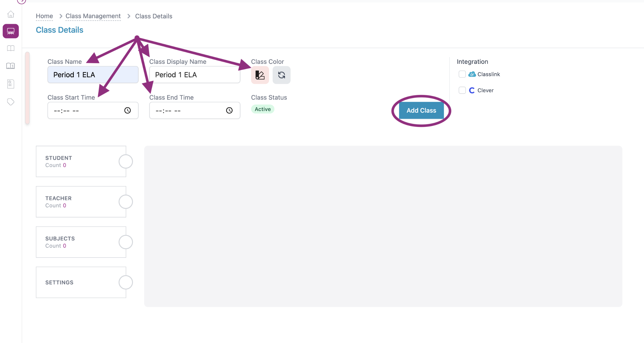Open the tag sidebar icon
This screenshot has width=644, height=343.
(x=11, y=102)
